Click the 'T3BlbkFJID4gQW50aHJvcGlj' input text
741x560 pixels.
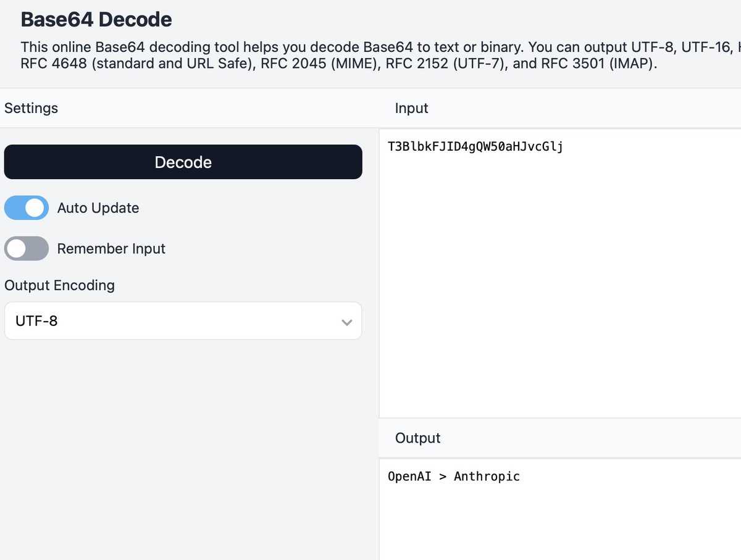pos(475,147)
